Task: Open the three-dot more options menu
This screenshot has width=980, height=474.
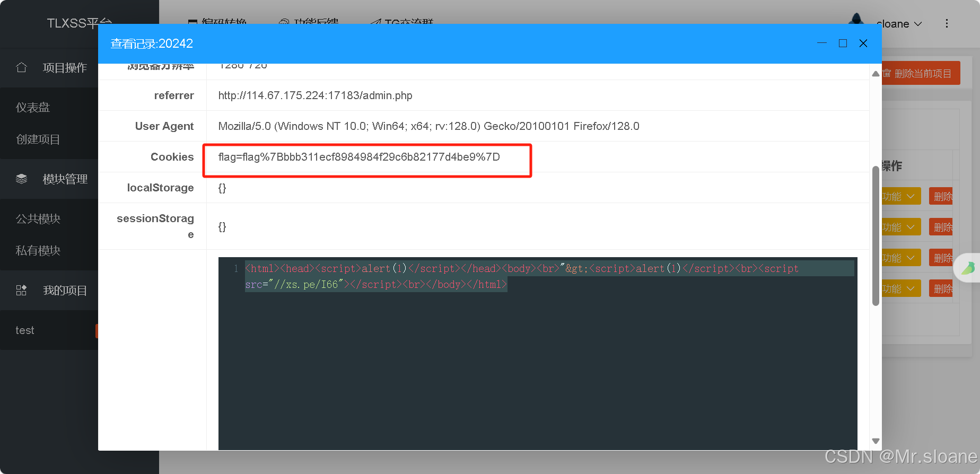Action: [x=947, y=24]
